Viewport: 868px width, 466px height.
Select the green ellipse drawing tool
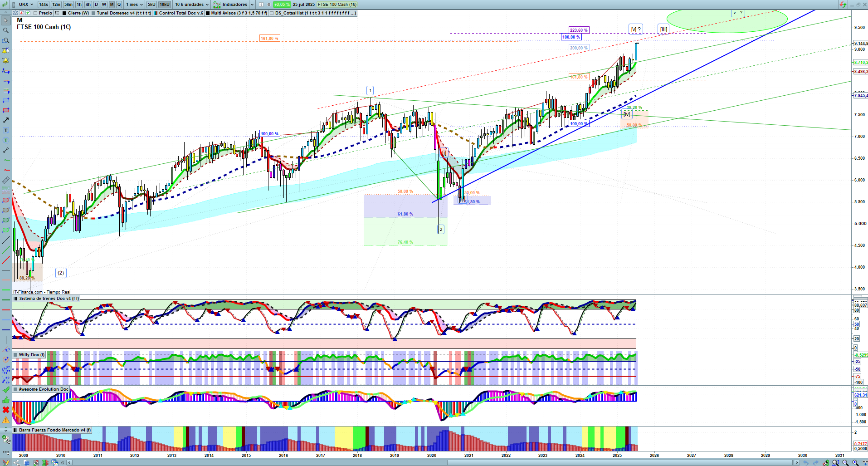point(6,220)
